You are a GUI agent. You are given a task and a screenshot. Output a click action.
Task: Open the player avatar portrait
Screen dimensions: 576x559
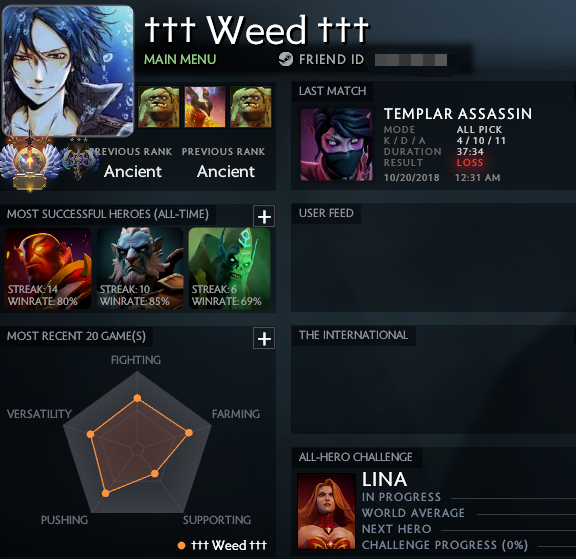tap(68, 71)
